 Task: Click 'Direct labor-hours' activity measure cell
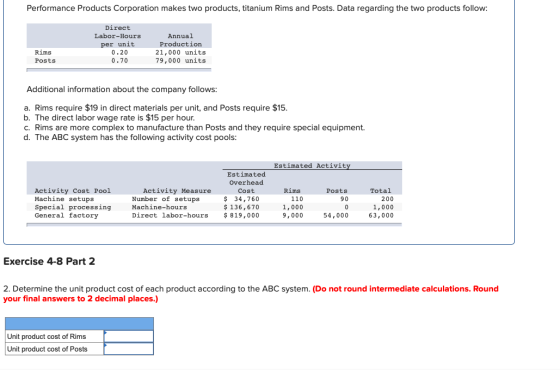[x=170, y=215]
